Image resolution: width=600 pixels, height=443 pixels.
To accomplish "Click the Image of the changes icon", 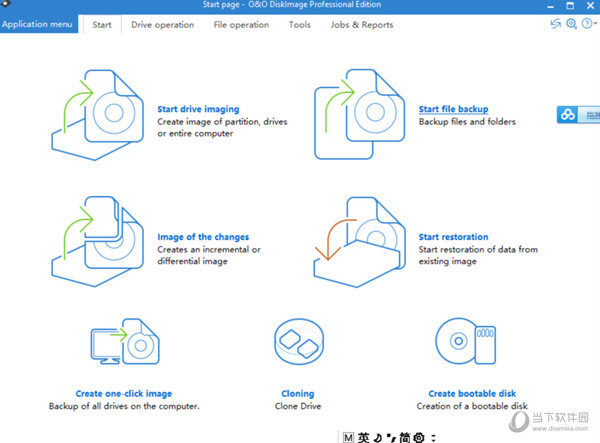I will point(98,241).
